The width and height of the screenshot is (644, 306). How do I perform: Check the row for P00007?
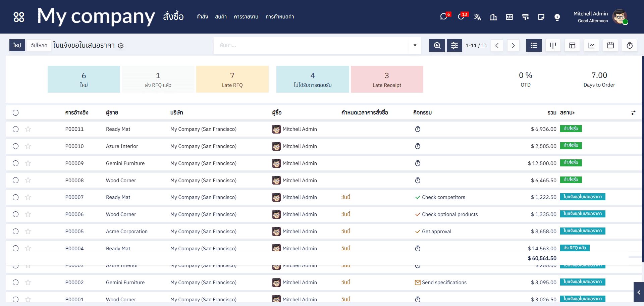click(16, 197)
